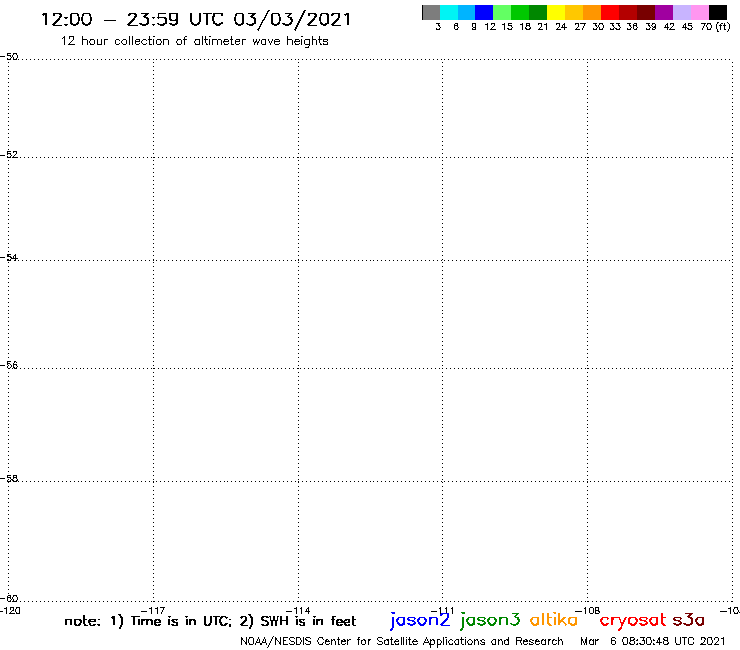740x650 pixels.
Task: Click the amber 27 ft swatch
Action: tap(574, 12)
